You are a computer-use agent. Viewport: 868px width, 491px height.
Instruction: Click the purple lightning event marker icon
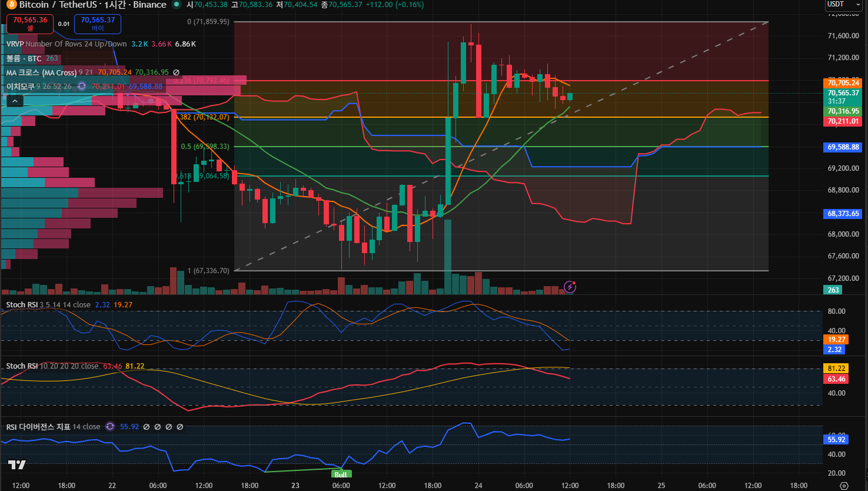[x=570, y=287]
